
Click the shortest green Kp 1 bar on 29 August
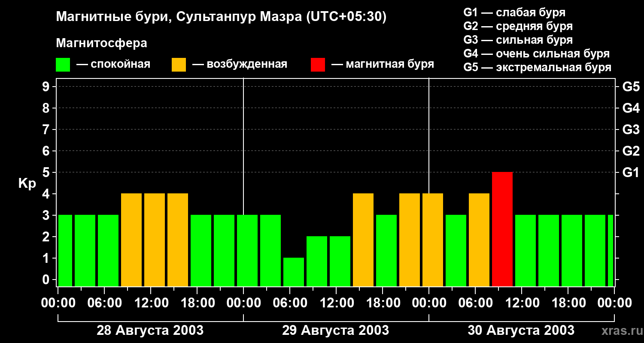coord(294,272)
